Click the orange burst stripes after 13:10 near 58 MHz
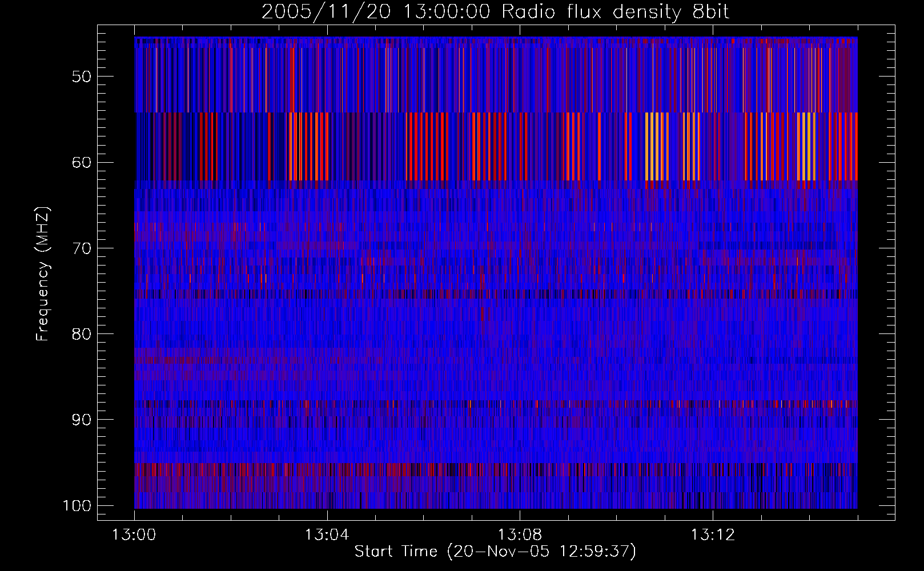 [x=657, y=146]
